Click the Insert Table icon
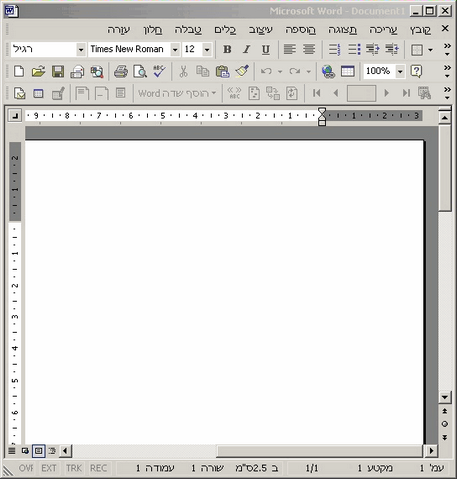The height and width of the screenshot is (479, 457). tap(347, 71)
